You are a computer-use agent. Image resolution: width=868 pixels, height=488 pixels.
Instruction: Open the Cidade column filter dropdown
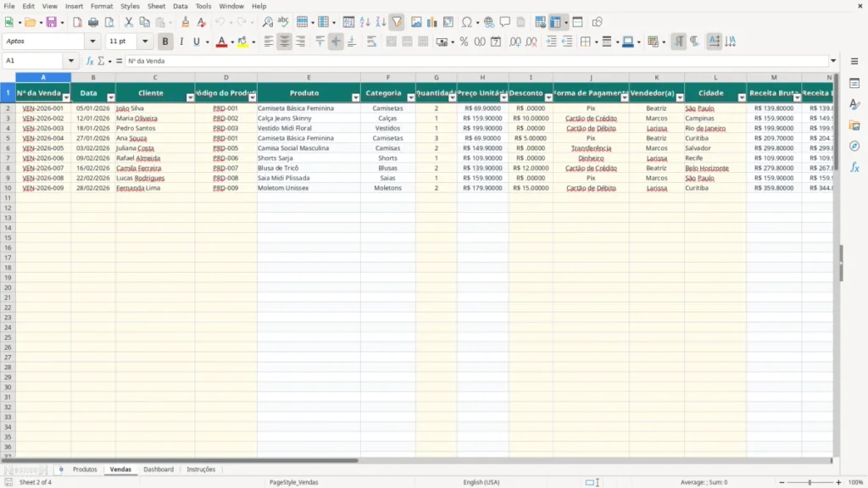click(x=742, y=97)
